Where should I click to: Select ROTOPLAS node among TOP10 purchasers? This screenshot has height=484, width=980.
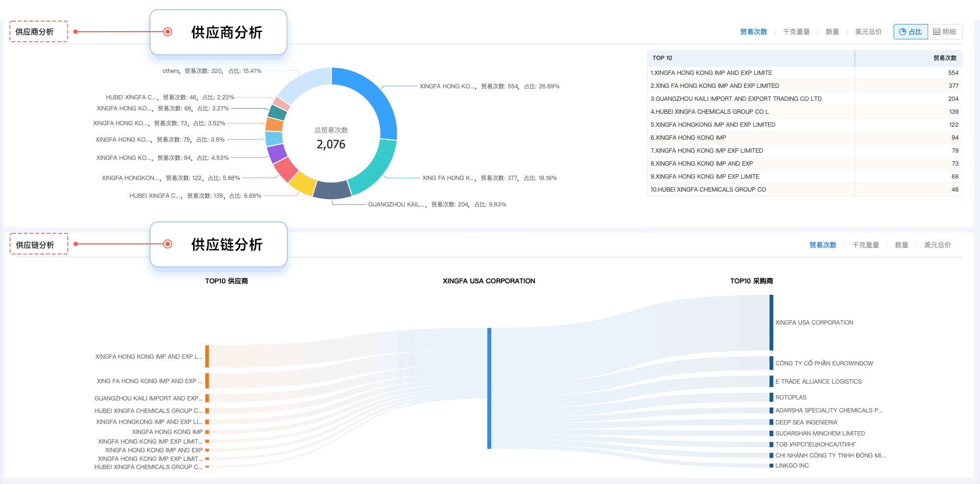click(772, 397)
